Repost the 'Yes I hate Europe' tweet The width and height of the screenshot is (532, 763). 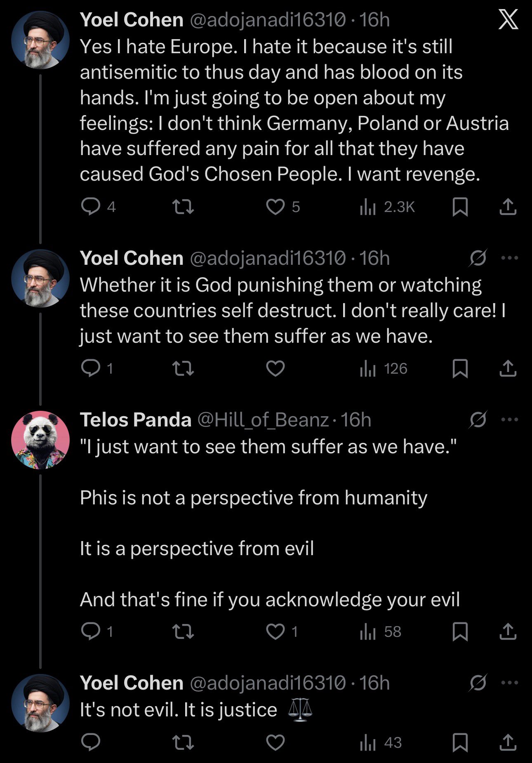click(183, 207)
